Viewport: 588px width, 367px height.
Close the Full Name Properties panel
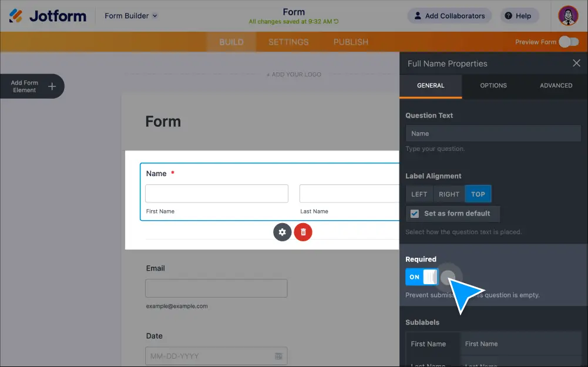tap(576, 63)
